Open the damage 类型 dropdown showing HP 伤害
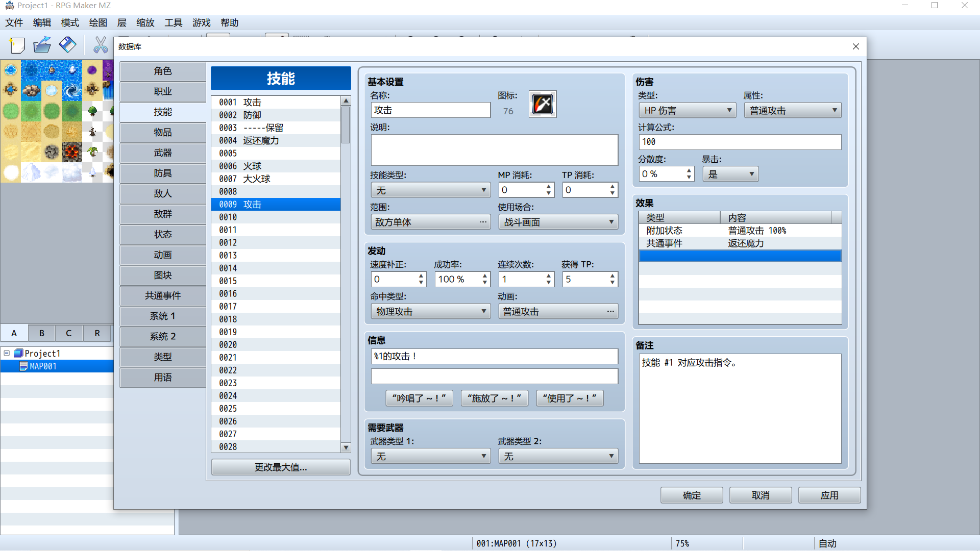The image size is (980, 551). (687, 110)
